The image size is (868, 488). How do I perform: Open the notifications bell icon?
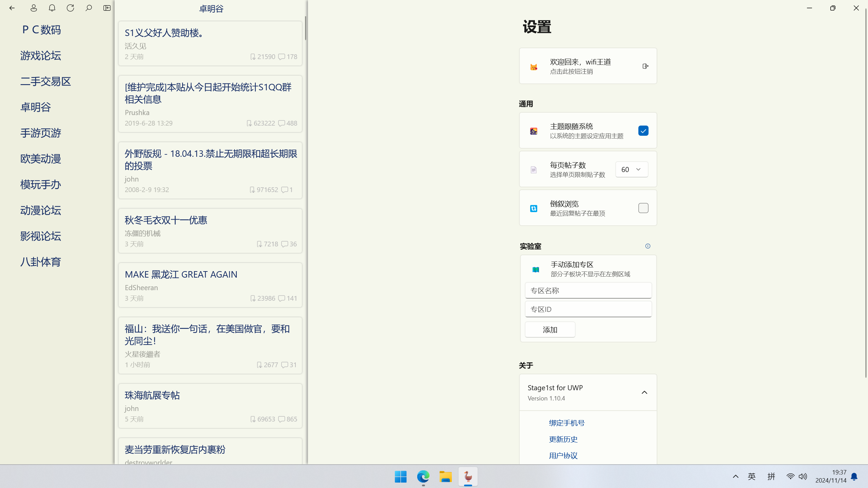click(x=52, y=8)
